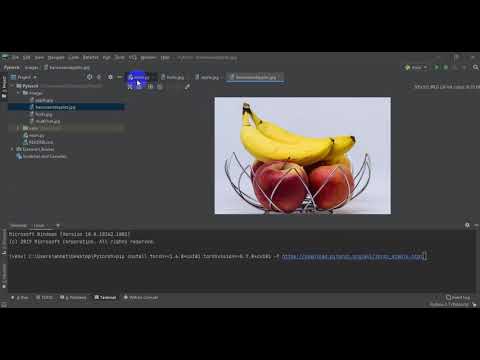Select the bananaandapple.jpg editor tab
The image size is (480, 360).
[x=255, y=77]
